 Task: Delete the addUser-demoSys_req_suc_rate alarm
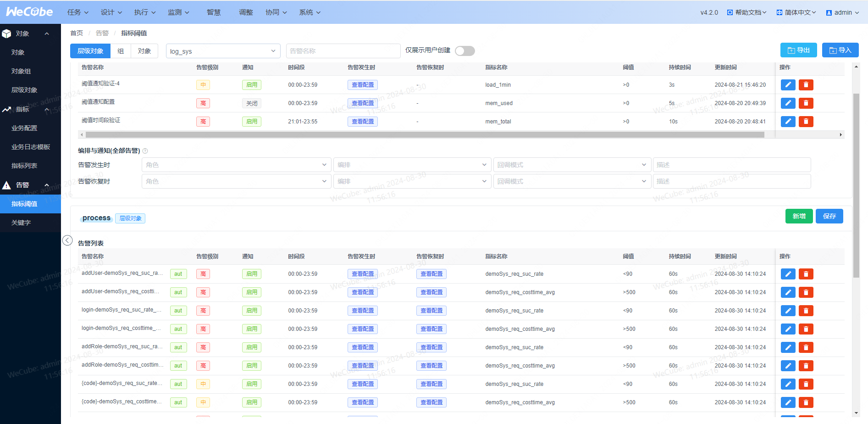(x=806, y=274)
